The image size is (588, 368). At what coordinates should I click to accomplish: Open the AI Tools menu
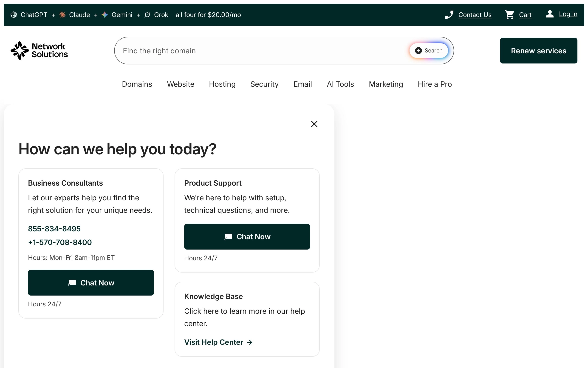coord(340,84)
